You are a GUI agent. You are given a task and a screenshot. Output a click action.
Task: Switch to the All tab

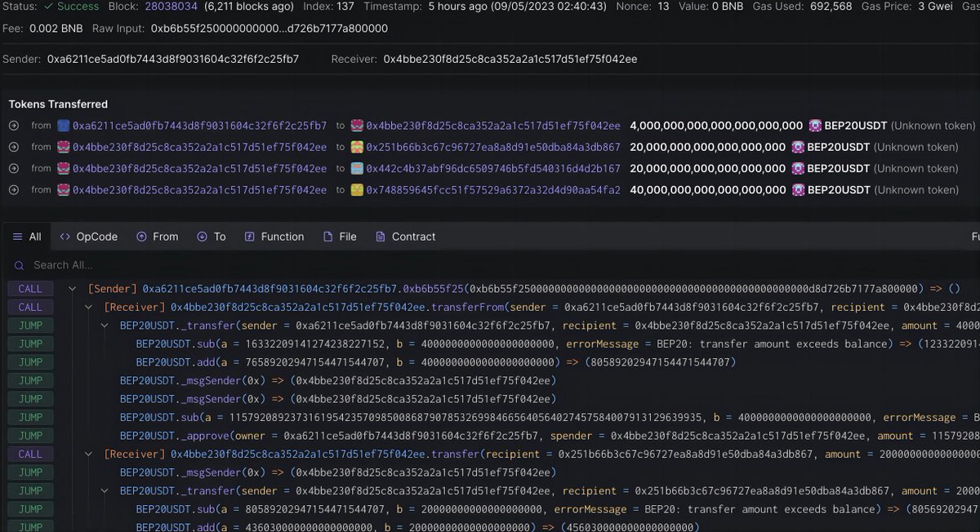tap(26, 237)
